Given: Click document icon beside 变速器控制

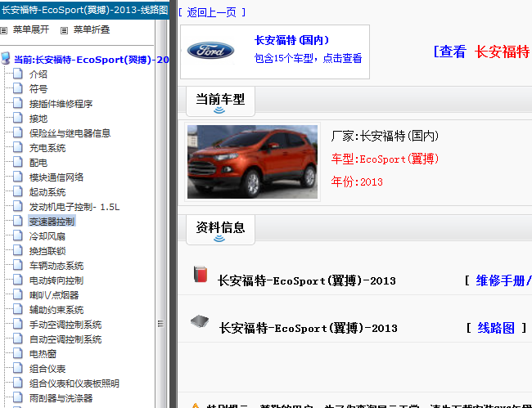Looking at the screenshot, I should (18, 221).
